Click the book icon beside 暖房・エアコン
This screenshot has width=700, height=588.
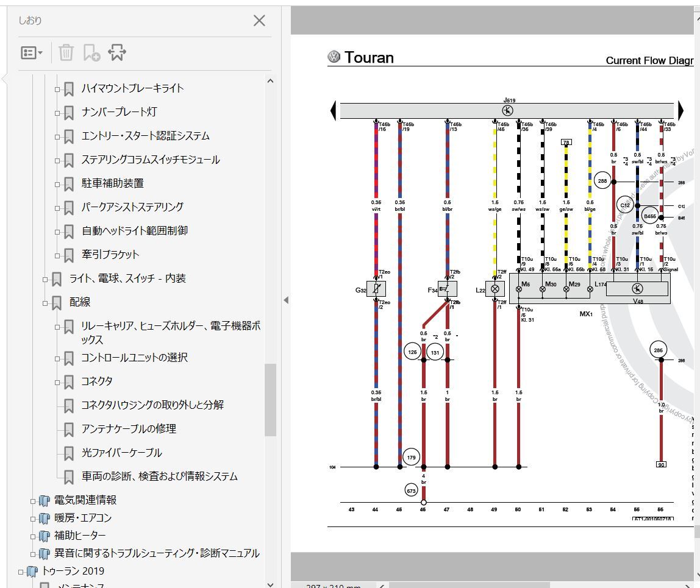tap(44, 519)
